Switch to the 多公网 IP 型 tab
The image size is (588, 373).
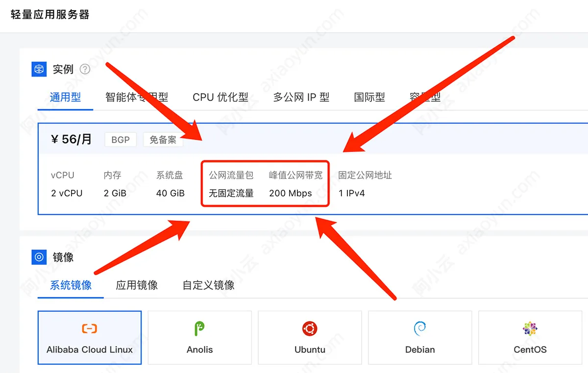coord(301,97)
